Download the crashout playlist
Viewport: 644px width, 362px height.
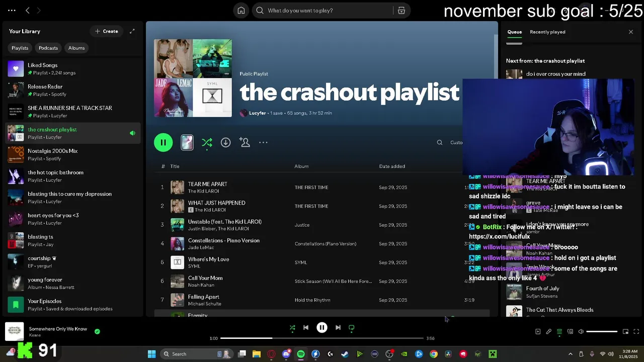point(225,142)
